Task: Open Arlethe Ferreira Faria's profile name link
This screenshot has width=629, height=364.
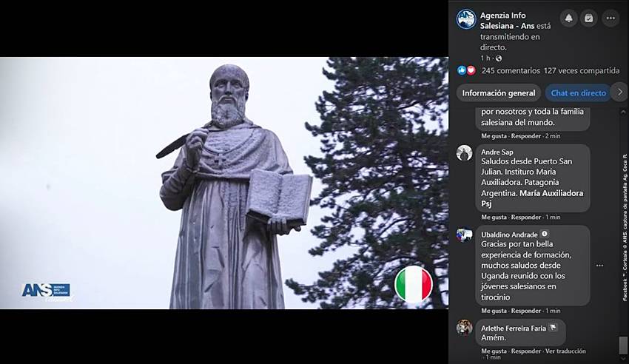Action: (x=514, y=328)
